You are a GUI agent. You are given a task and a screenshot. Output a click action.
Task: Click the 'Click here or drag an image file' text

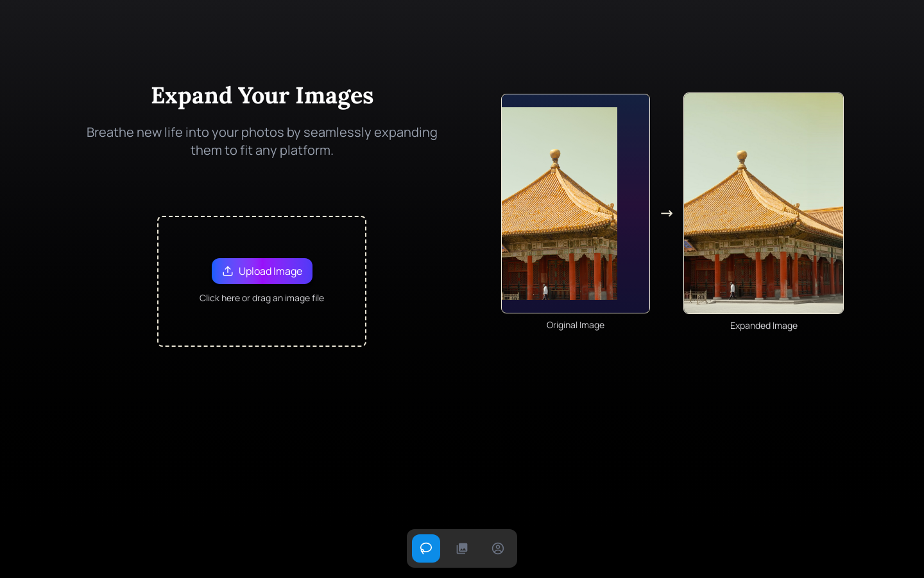tap(262, 298)
